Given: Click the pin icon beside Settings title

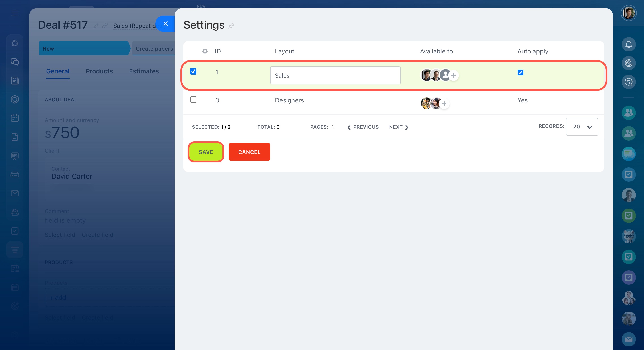Looking at the screenshot, I should point(231,26).
